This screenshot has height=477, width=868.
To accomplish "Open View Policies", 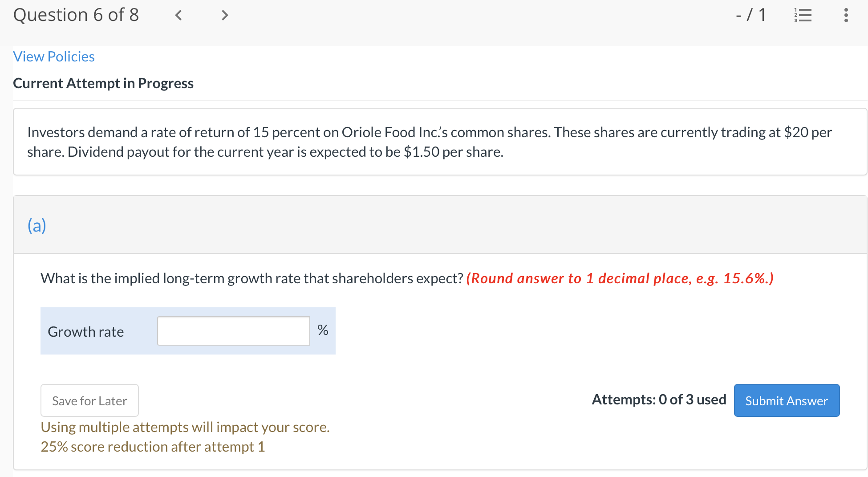I will click(53, 56).
